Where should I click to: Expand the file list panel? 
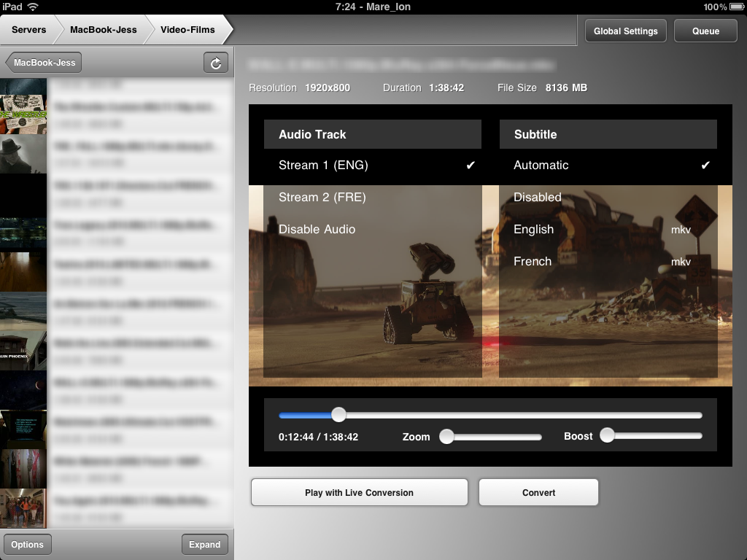[204, 544]
